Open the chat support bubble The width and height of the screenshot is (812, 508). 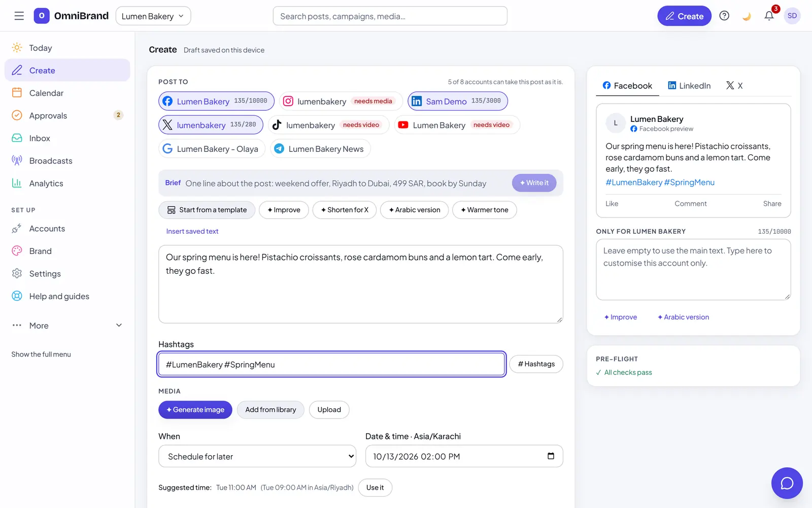[x=787, y=483]
